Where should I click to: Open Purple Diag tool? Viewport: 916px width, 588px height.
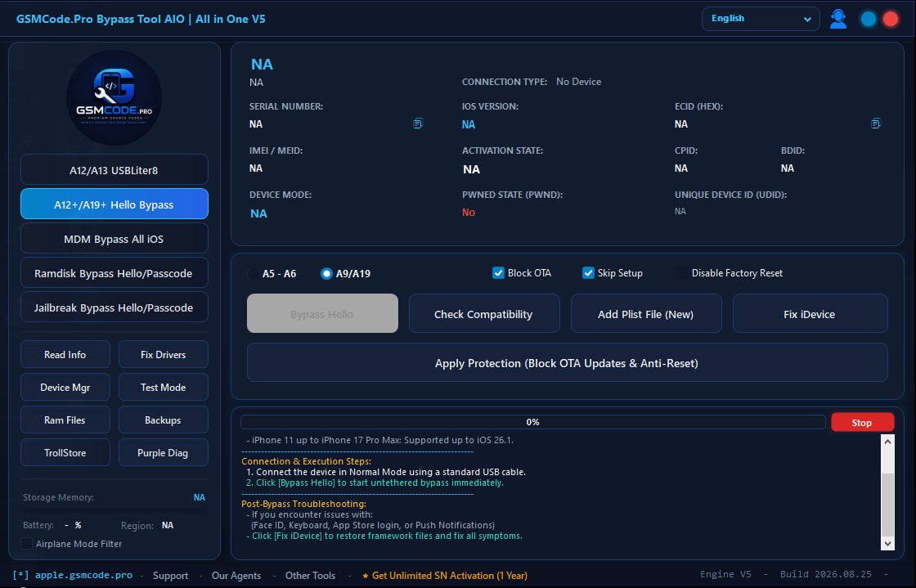pos(164,452)
